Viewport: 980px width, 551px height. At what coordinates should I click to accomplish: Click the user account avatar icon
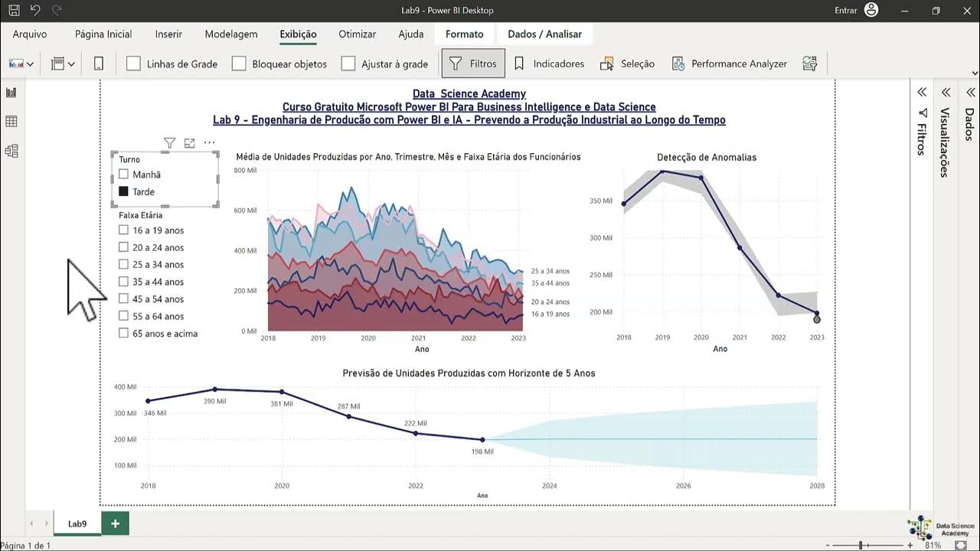[x=871, y=10]
